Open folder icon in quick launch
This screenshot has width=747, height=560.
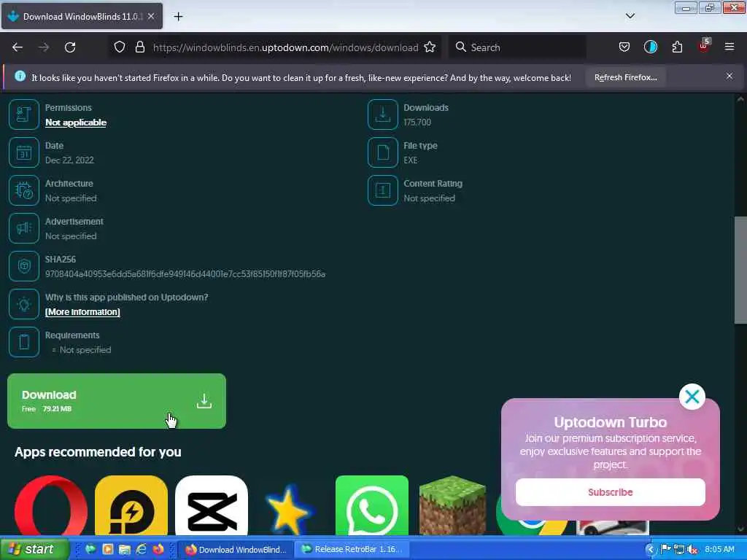(124, 549)
